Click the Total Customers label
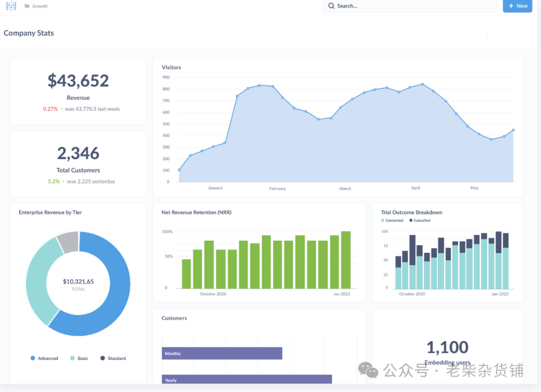541x392 pixels. click(78, 170)
